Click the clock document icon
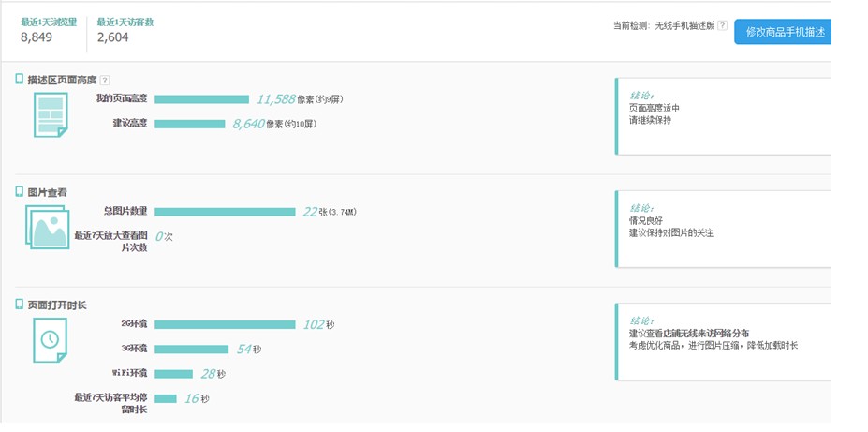The height and width of the screenshot is (432, 868). pyautogui.click(x=51, y=339)
